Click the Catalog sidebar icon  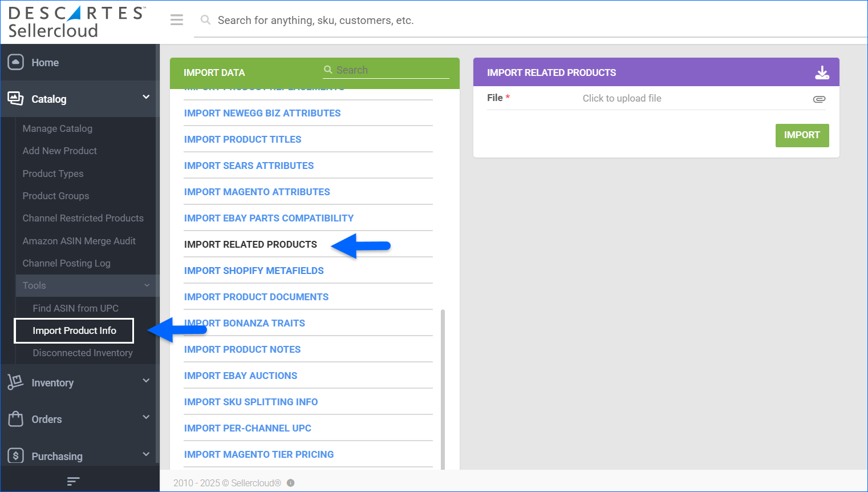[15, 99]
